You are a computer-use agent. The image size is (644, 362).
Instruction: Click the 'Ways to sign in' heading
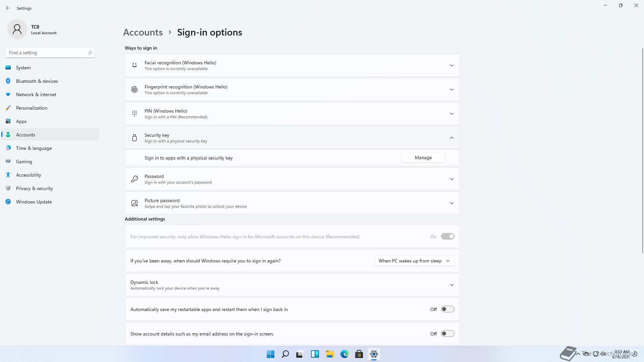click(141, 48)
